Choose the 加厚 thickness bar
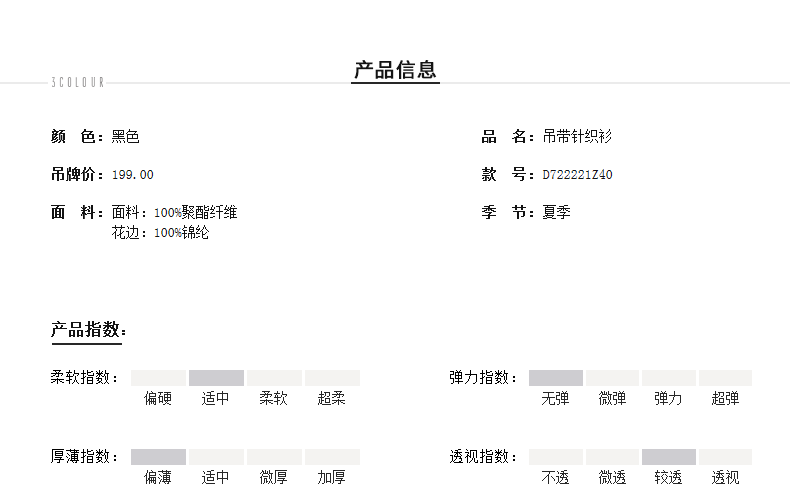Viewport: 790px width, 491px height. tap(332, 457)
